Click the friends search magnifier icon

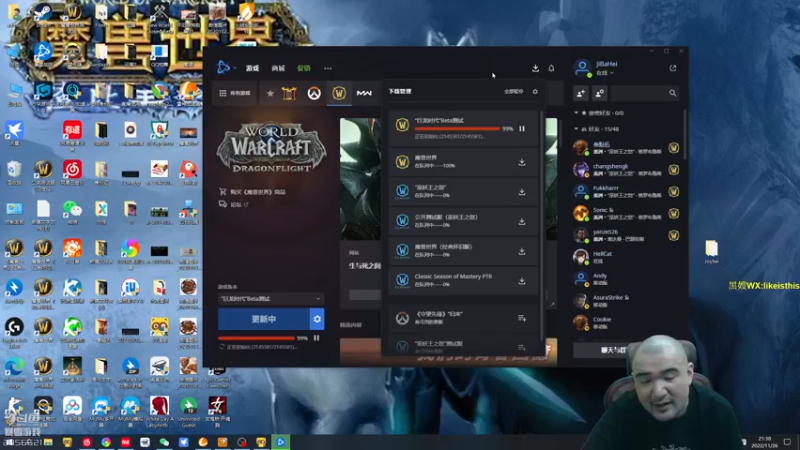pos(672,93)
